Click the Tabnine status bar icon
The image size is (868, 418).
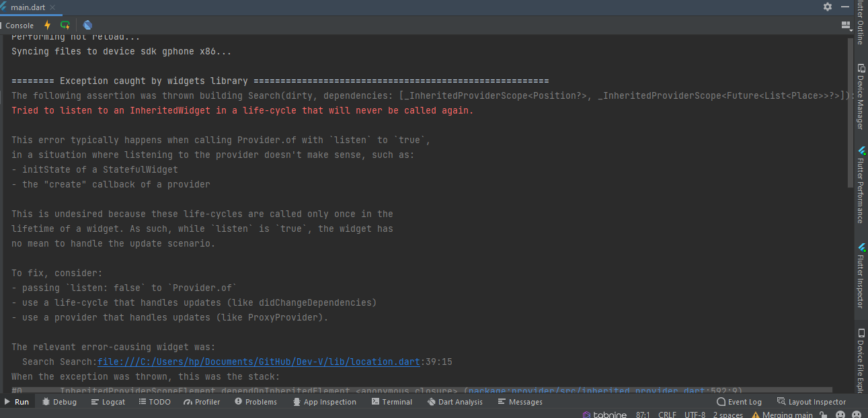(x=604, y=415)
